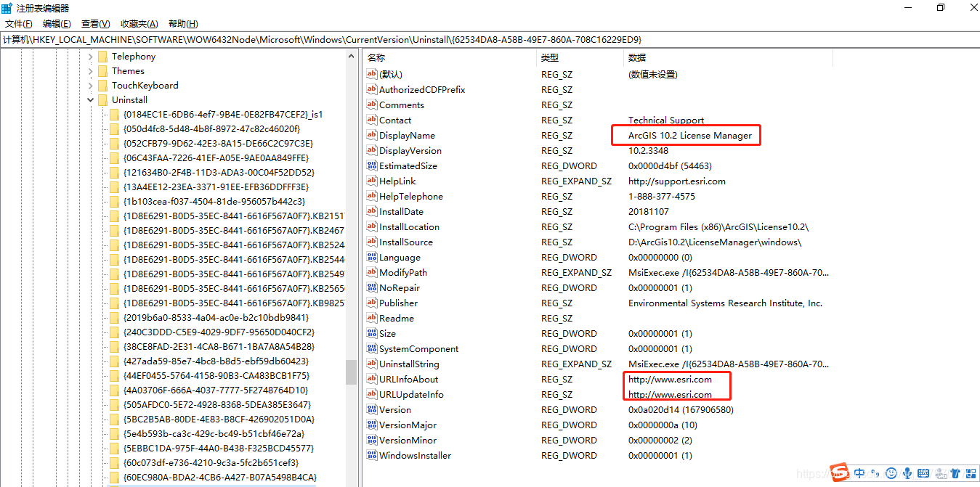Click the Registry Editor icon in the title bar

click(7, 8)
